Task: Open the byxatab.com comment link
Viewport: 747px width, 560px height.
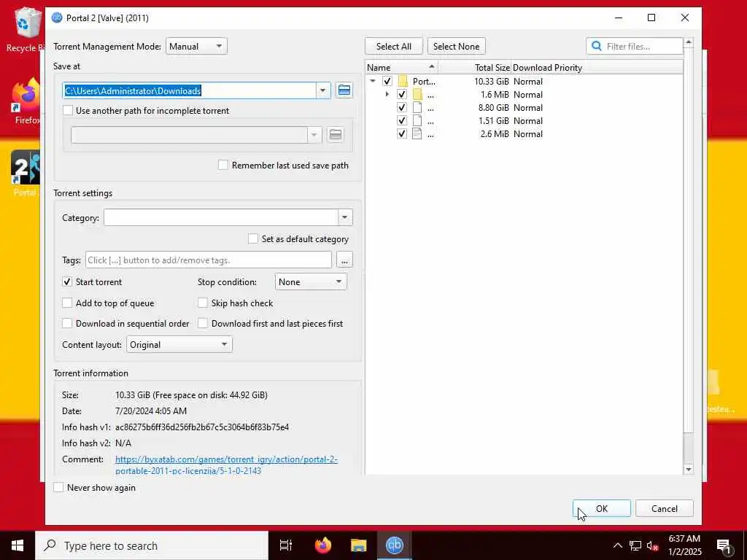Action: (226, 464)
